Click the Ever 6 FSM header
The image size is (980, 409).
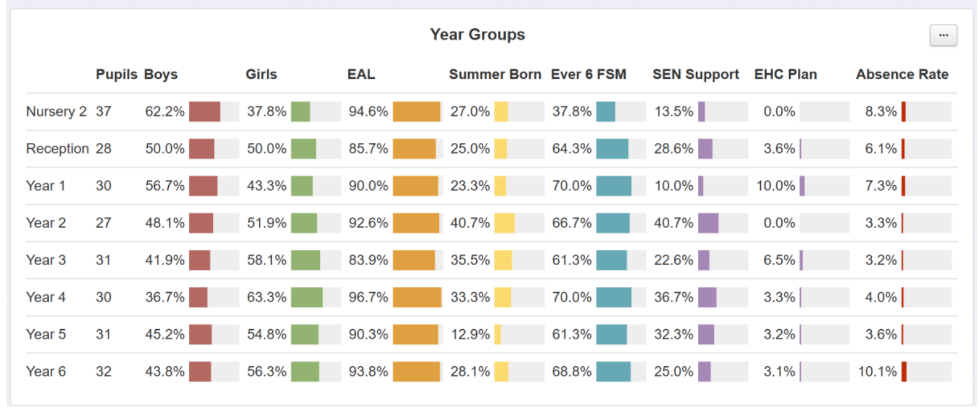point(588,74)
